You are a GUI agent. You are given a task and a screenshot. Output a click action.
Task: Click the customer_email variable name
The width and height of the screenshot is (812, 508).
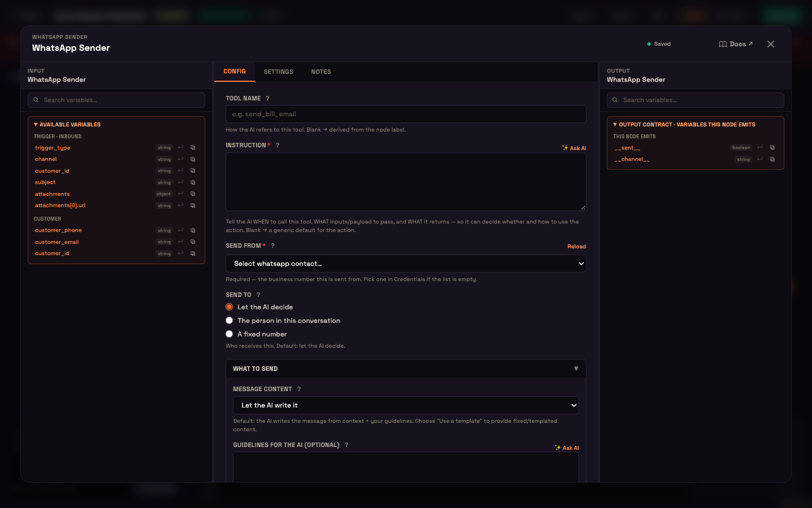tap(57, 242)
